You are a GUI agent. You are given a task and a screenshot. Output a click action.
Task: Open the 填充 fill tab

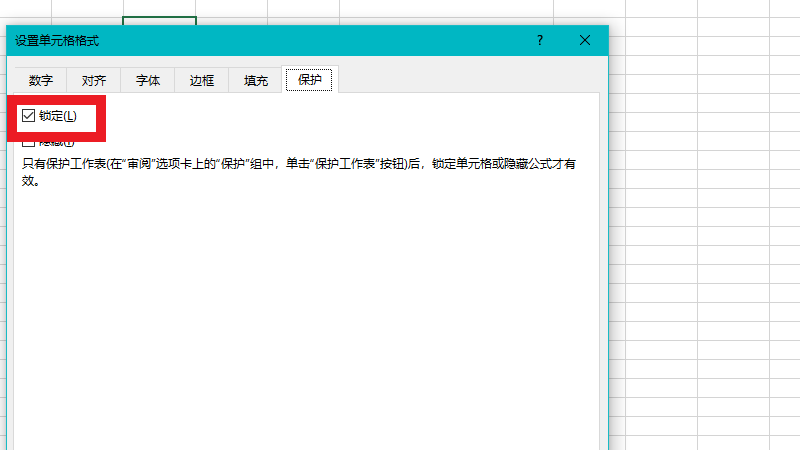pos(256,81)
